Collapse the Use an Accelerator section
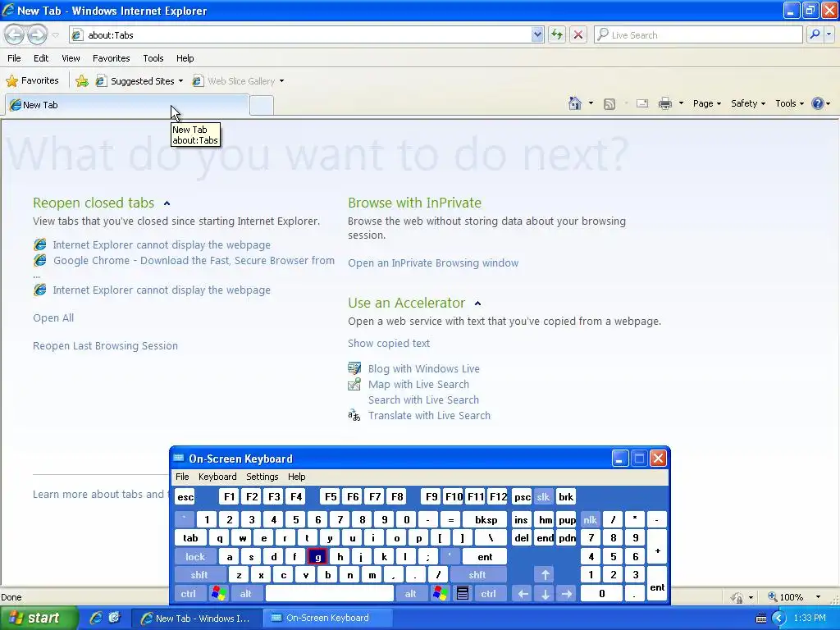The height and width of the screenshot is (630, 840). (478, 304)
